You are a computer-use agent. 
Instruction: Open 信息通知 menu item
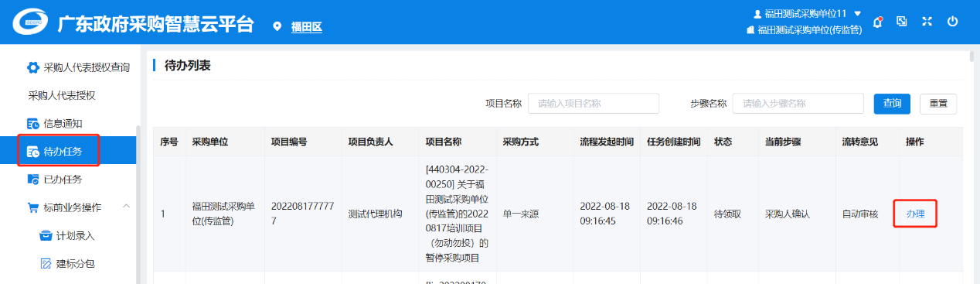click(x=63, y=124)
